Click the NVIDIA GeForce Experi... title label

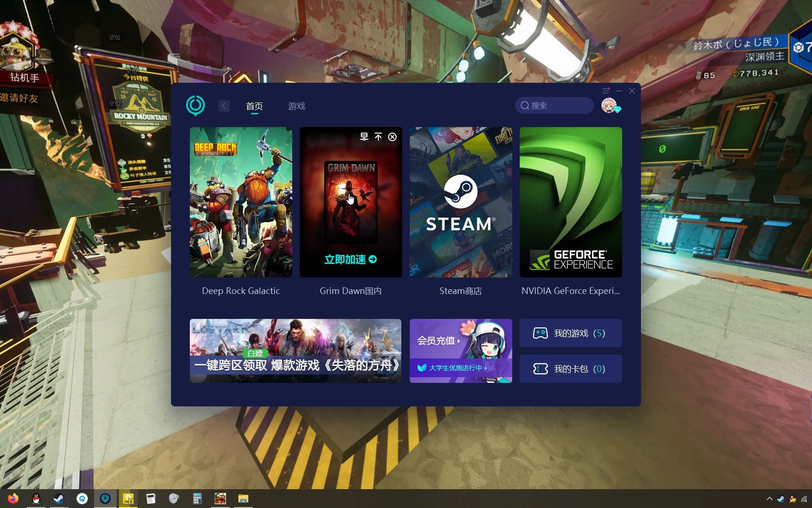[570, 291]
